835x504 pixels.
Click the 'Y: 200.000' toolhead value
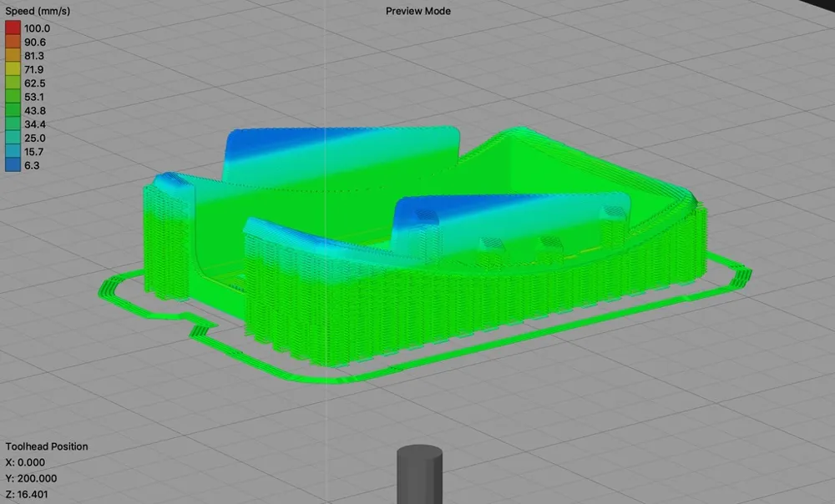coord(31,478)
